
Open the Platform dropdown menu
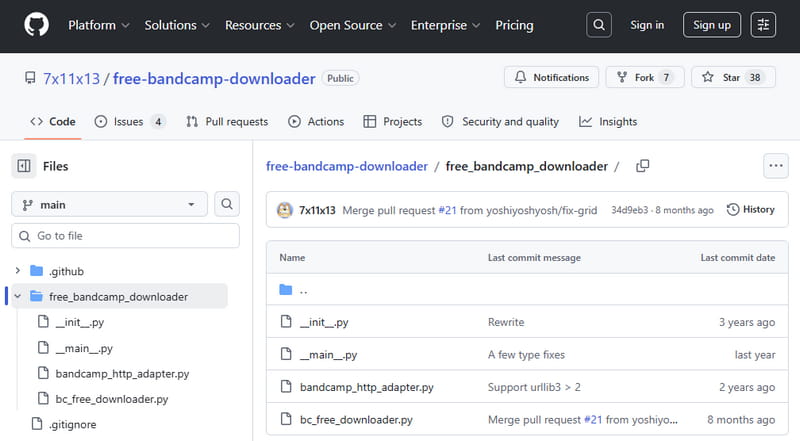[x=98, y=25]
